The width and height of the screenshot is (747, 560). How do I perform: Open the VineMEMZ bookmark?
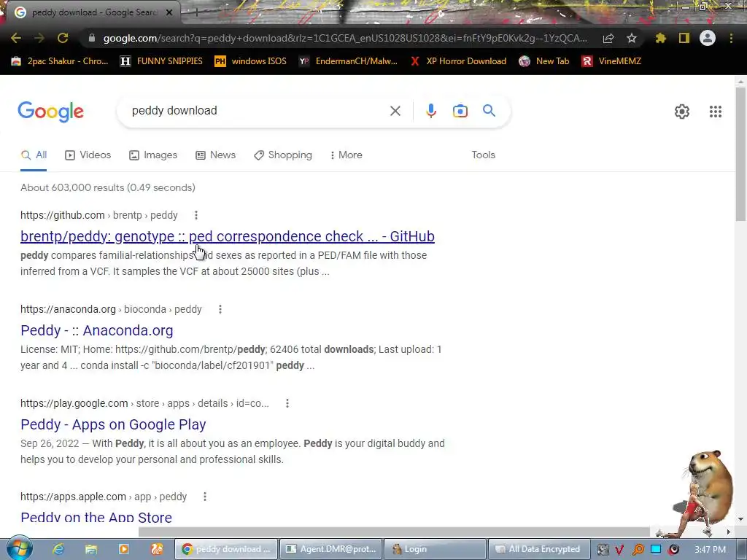(611, 61)
